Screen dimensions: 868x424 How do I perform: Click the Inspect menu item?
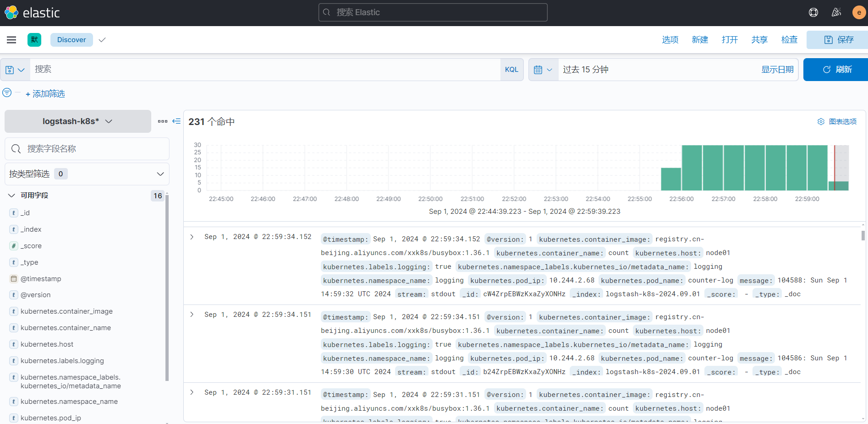coord(789,40)
